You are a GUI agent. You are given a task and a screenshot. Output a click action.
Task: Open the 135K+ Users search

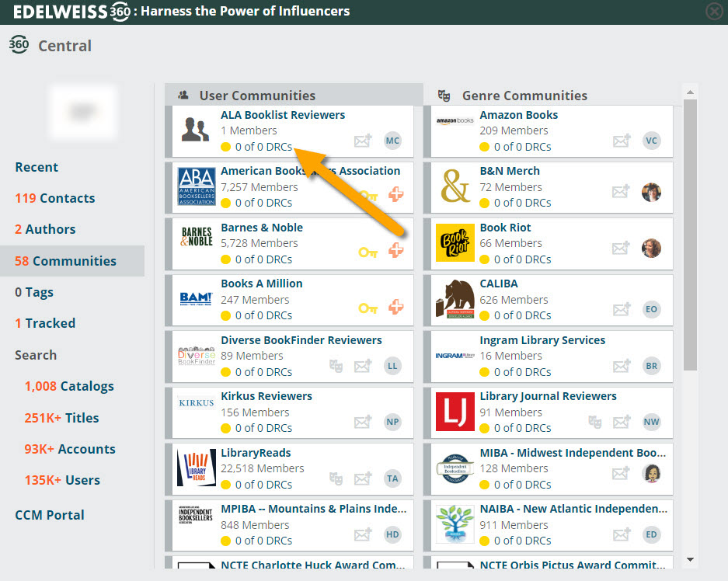point(62,480)
